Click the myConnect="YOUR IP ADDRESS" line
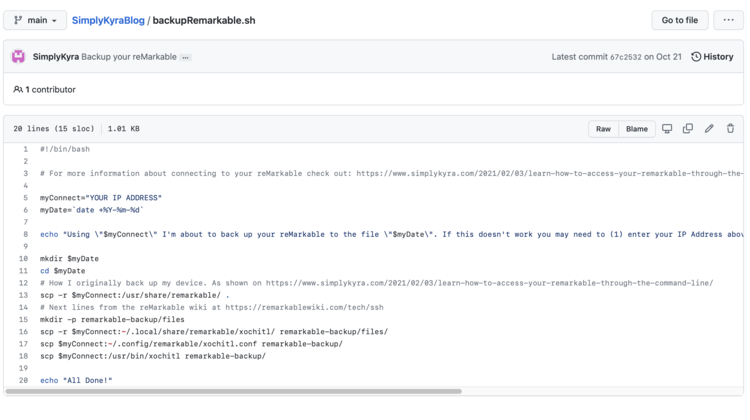Screen dimensions: 750x420 [101, 198]
